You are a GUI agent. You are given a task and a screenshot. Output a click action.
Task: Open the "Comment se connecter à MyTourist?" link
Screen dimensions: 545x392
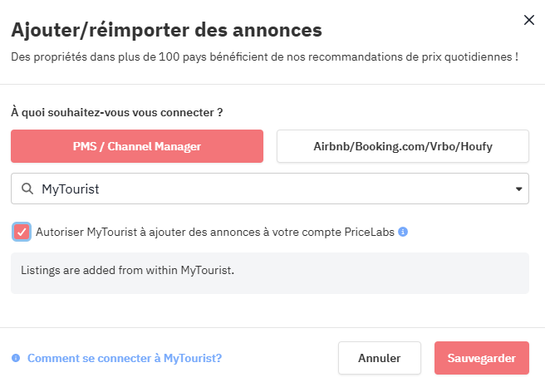pos(125,359)
